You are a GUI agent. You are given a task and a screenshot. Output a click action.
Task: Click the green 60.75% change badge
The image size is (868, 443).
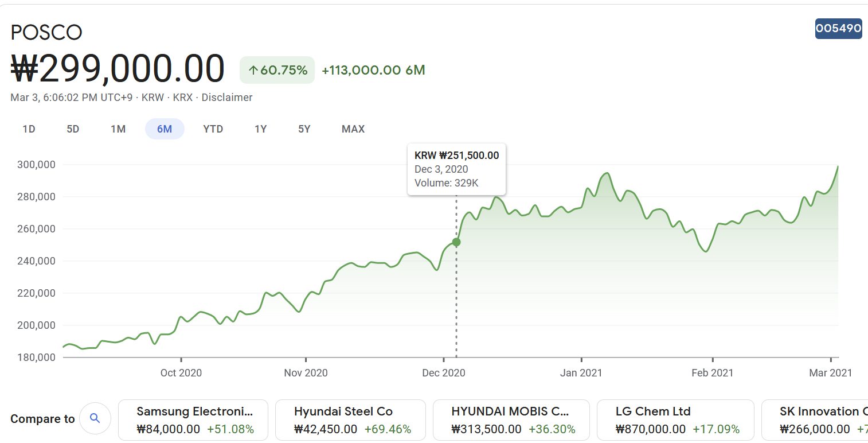click(x=277, y=70)
